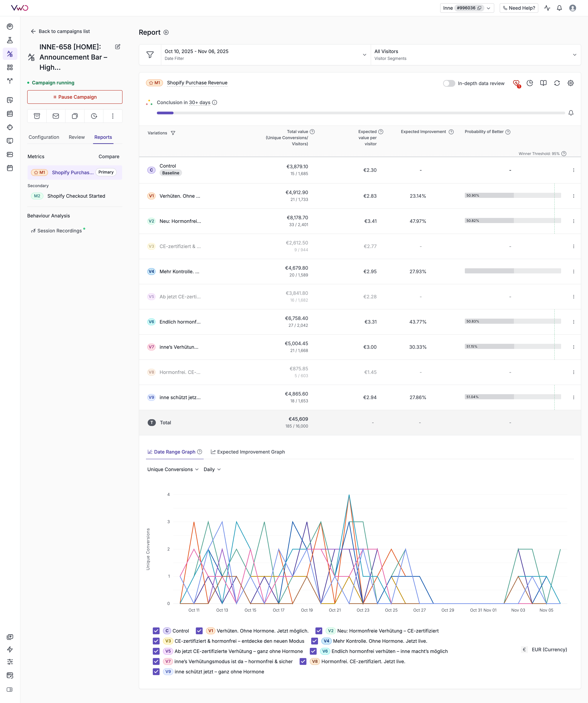Screen dimensions: 588x703
Task: Click the refresh report icon
Action: (557, 83)
